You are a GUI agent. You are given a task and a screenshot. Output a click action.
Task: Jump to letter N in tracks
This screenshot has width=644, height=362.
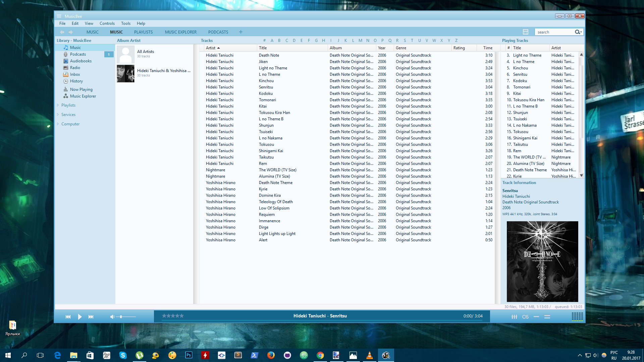[368, 41]
